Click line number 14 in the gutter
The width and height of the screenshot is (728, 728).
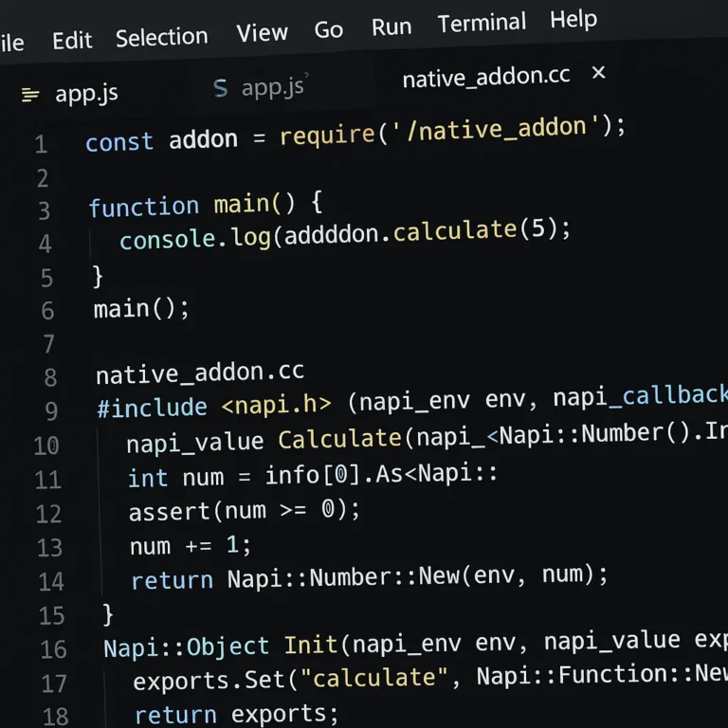(51, 582)
